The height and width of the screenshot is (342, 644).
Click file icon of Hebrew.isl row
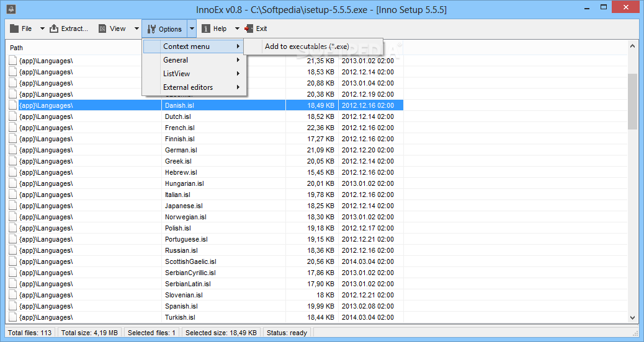(13, 172)
